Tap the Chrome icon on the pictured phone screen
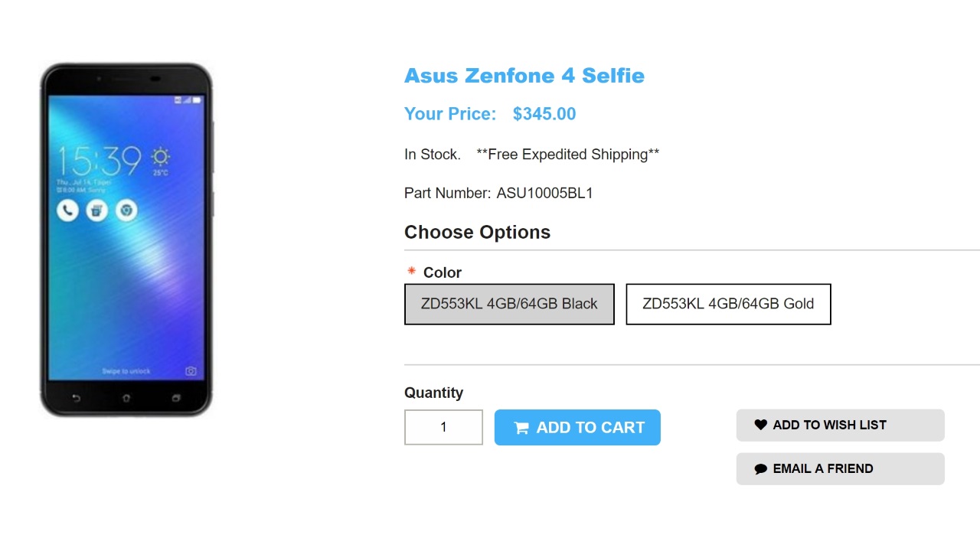This screenshot has width=980, height=551. click(x=126, y=210)
